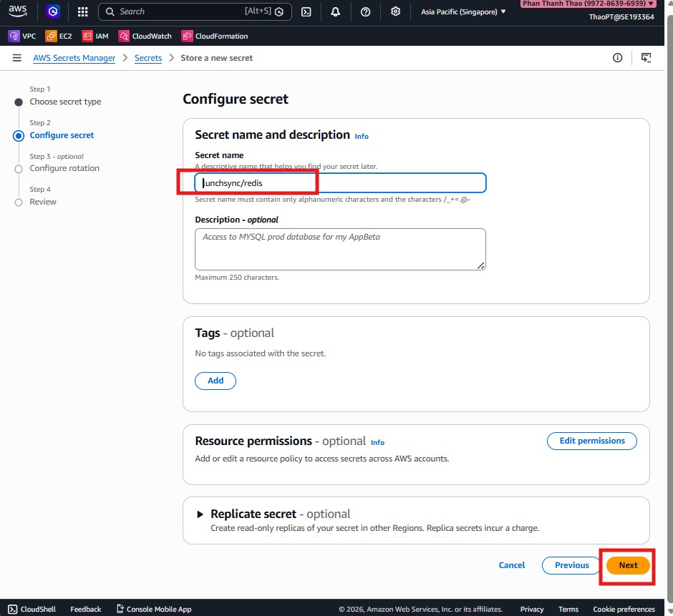Click Add to create a tag
The height and width of the screenshot is (616, 673).
215,381
